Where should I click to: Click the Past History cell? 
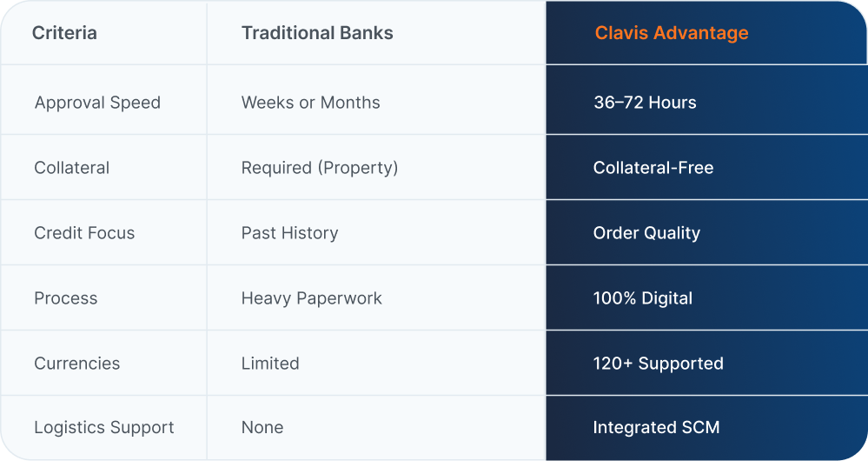pyautogui.click(x=289, y=233)
